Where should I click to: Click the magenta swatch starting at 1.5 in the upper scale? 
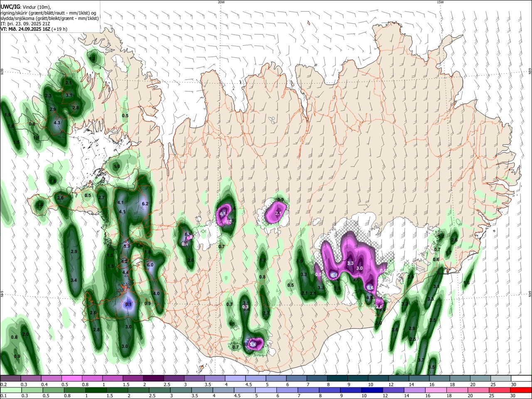pyautogui.click(x=133, y=378)
